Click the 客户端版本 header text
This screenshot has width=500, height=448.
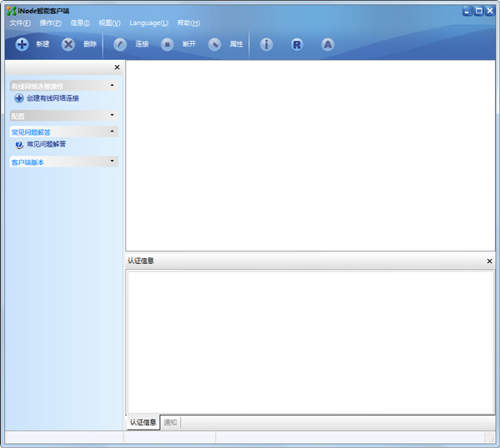pos(27,162)
